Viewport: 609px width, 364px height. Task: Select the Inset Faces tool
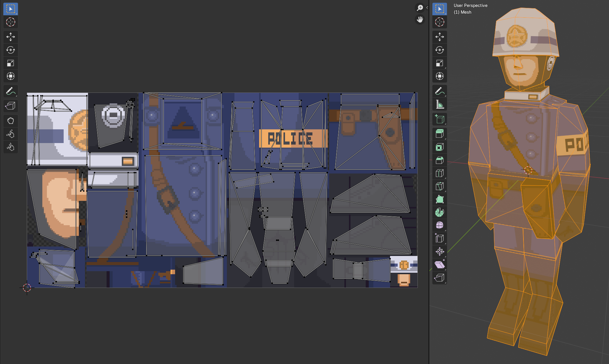(x=440, y=147)
